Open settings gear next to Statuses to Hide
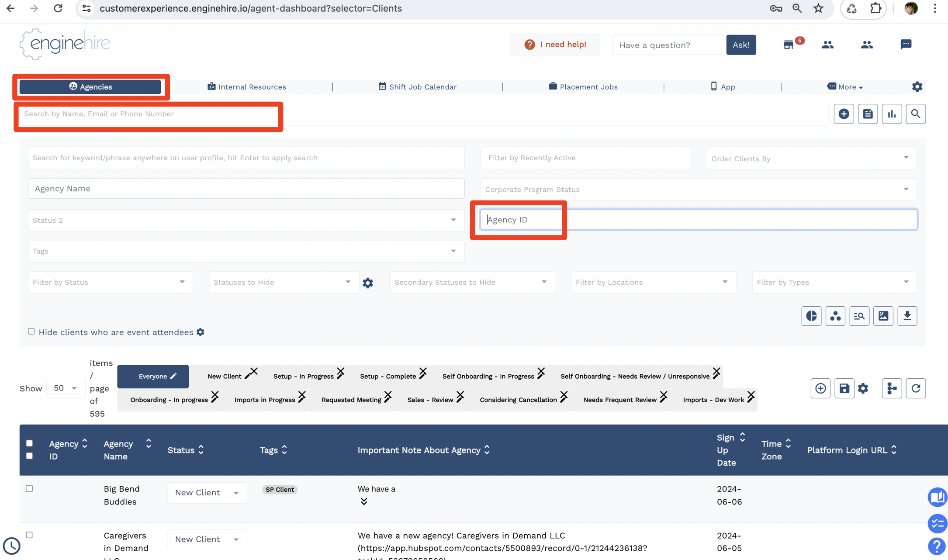 pyautogui.click(x=368, y=283)
